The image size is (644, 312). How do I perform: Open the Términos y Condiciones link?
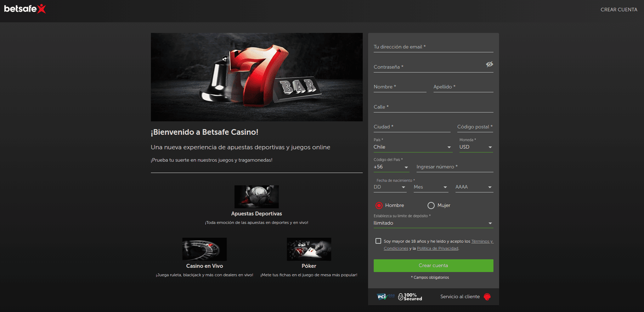point(439,245)
